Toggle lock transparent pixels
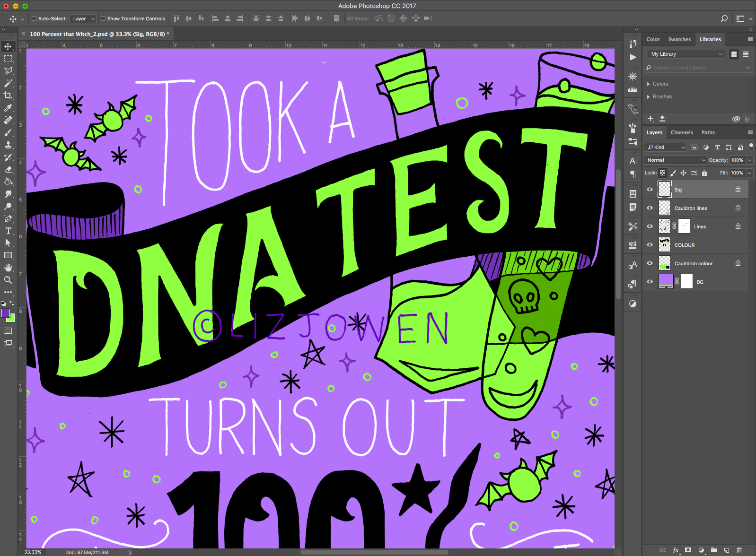 click(663, 173)
